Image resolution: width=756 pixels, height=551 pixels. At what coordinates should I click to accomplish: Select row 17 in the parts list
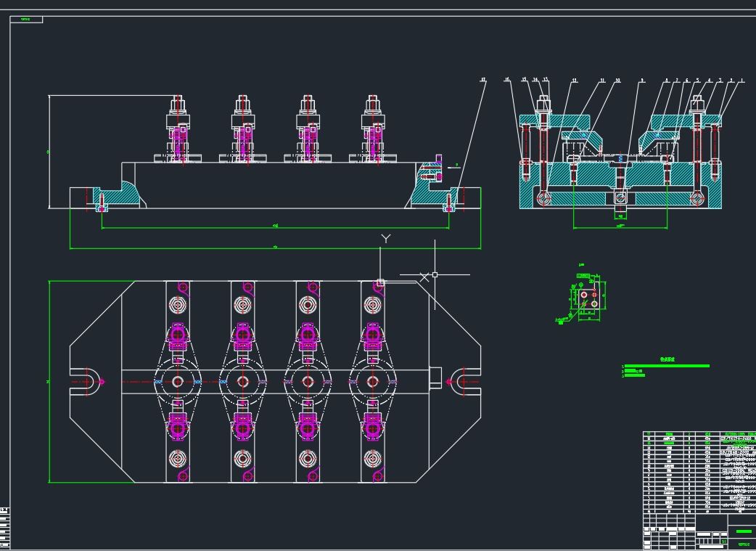(699, 434)
